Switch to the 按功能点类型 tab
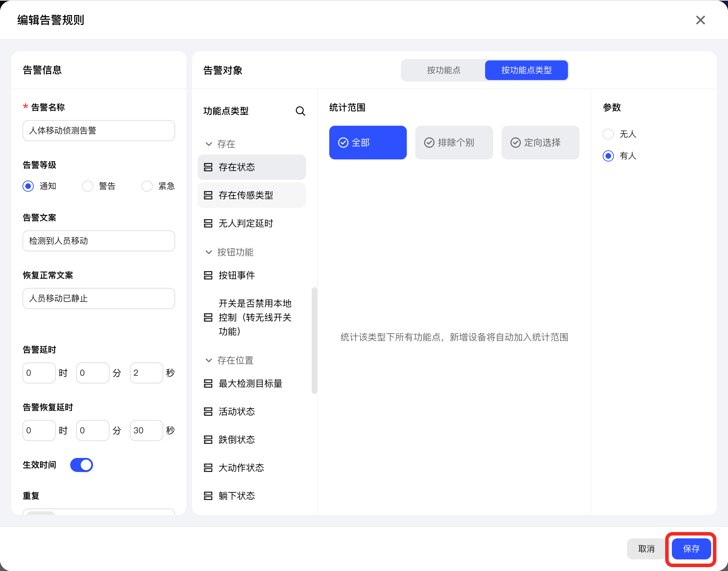 point(527,70)
